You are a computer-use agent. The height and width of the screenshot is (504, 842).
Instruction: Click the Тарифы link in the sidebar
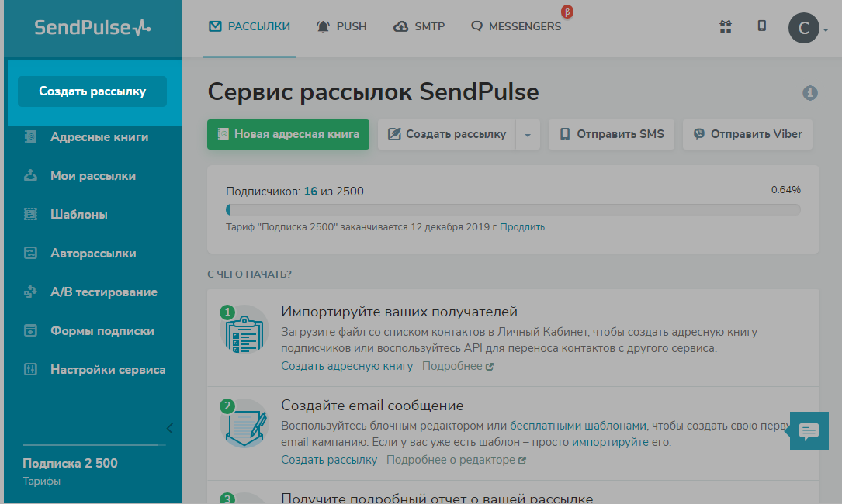click(41, 481)
